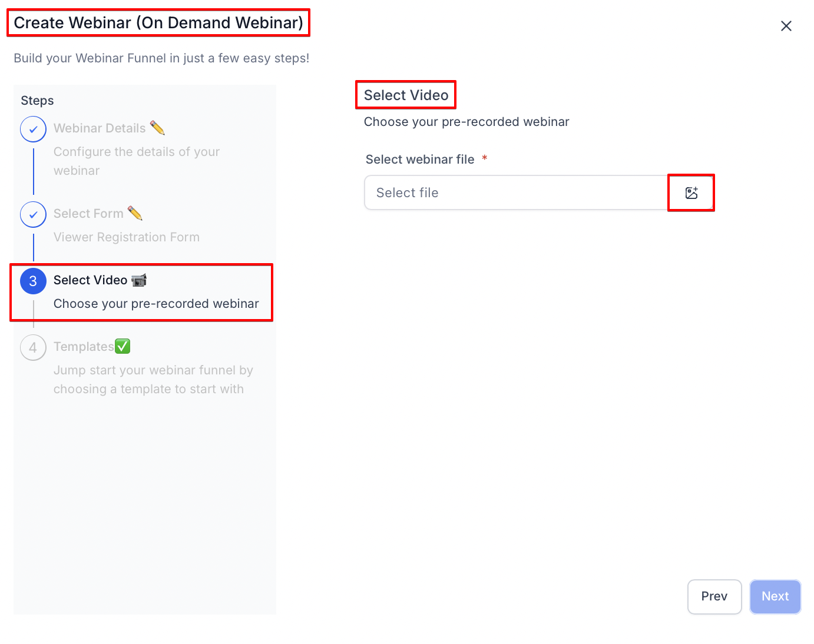The image size is (814, 644).
Task: Click the step 3 number circle
Action: pyautogui.click(x=34, y=281)
